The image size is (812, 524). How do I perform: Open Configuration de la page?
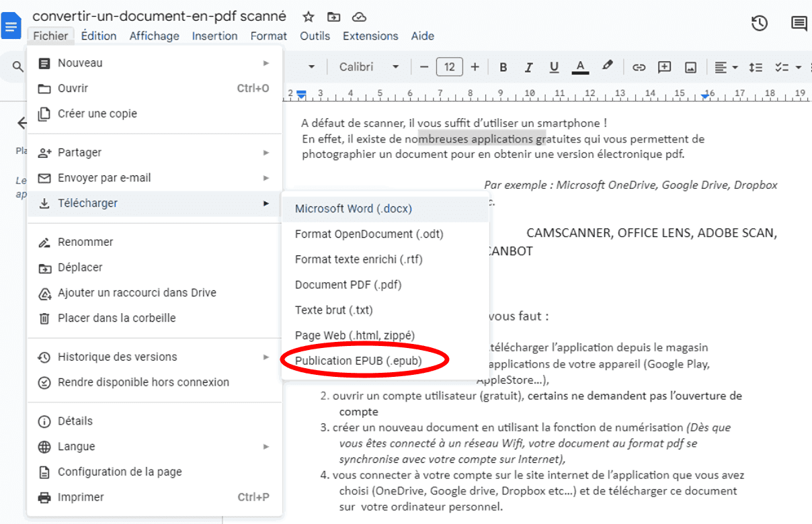tap(155, 472)
